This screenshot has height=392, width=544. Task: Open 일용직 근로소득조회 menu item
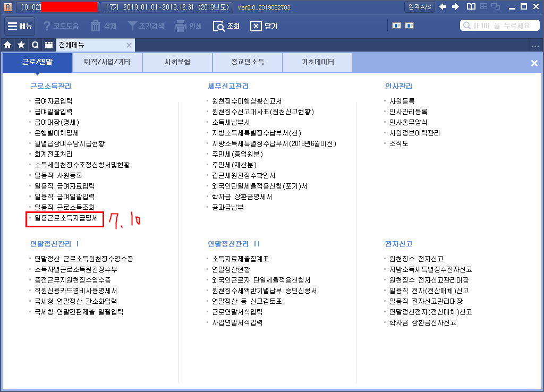[x=64, y=208]
